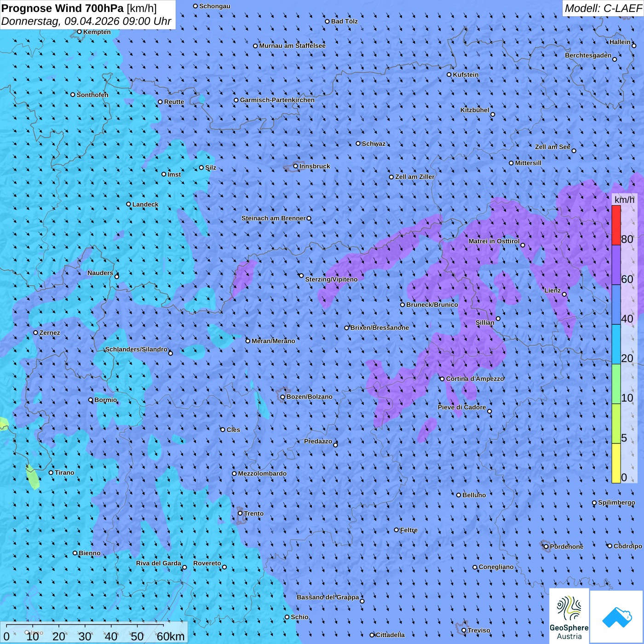Click the 'Mittersill' label
The height and width of the screenshot is (644, 644).
(528, 163)
